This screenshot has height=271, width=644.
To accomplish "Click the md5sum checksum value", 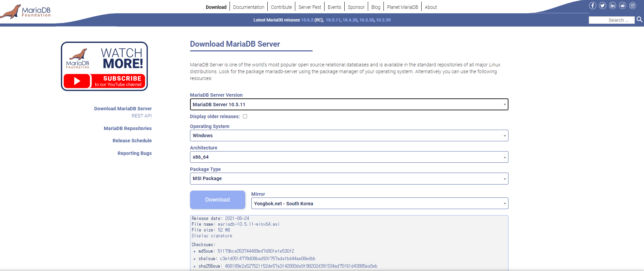I will pos(256,251).
